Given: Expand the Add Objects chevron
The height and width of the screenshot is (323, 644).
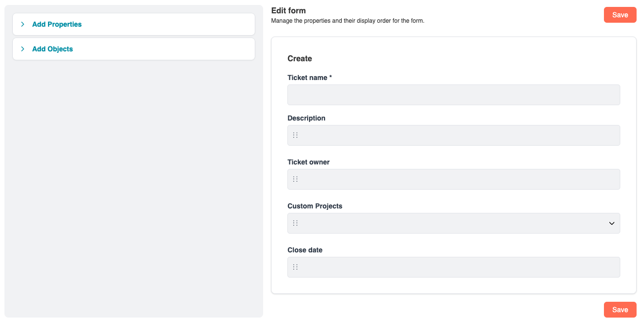Looking at the screenshot, I should click(x=23, y=49).
